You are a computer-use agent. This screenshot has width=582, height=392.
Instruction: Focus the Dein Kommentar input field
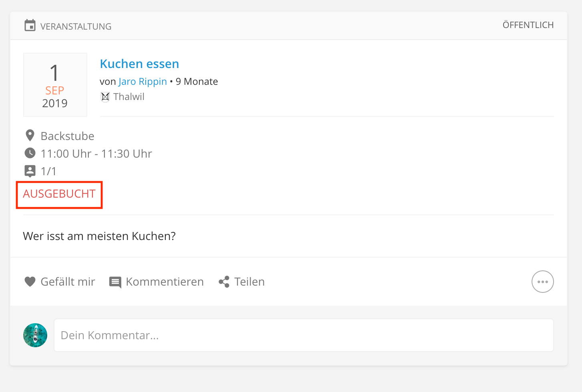[x=303, y=335]
